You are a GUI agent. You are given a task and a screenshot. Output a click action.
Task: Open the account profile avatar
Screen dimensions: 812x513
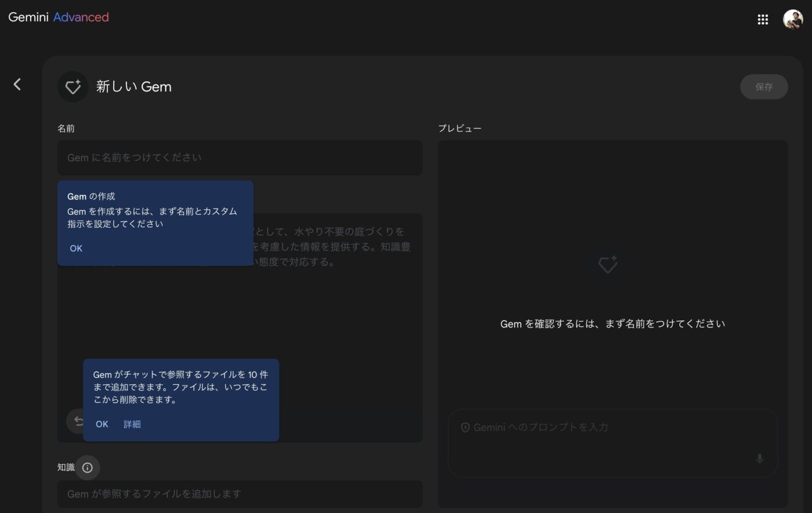point(793,20)
